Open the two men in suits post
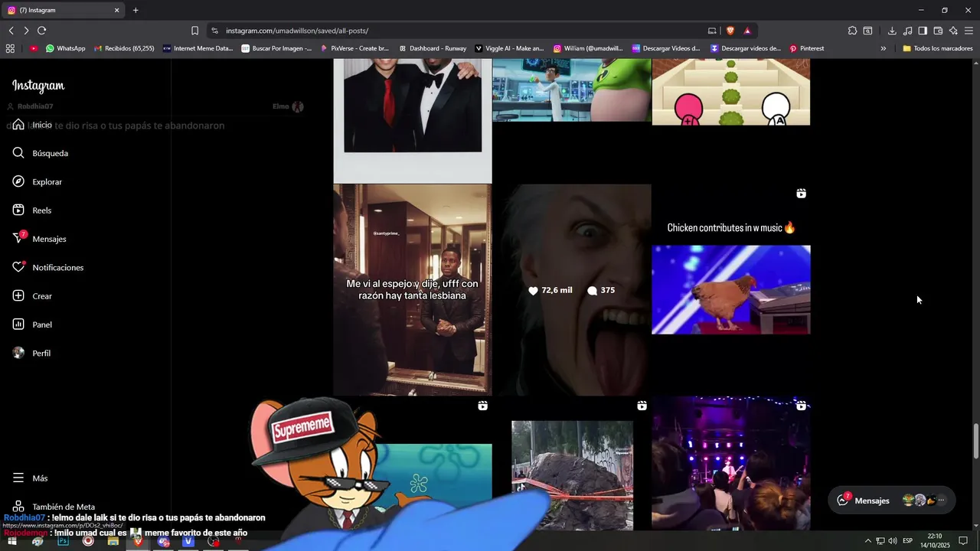The width and height of the screenshot is (980, 551). (x=413, y=121)
